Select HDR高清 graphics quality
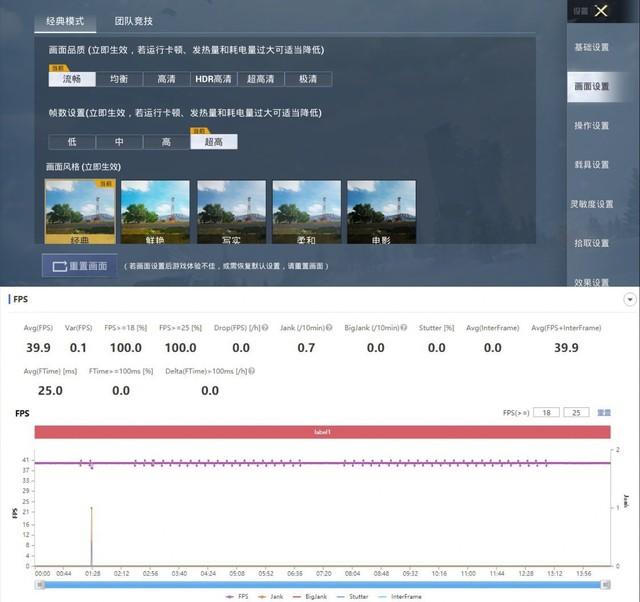The height and width of the screenshot is (602, 640). coord(212,79)
